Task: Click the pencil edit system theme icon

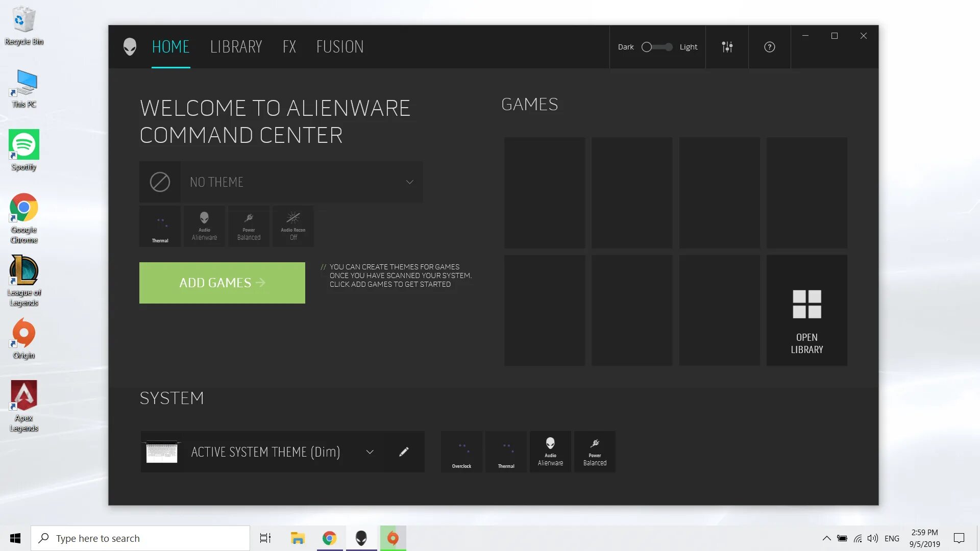Action: click(404, 452)
